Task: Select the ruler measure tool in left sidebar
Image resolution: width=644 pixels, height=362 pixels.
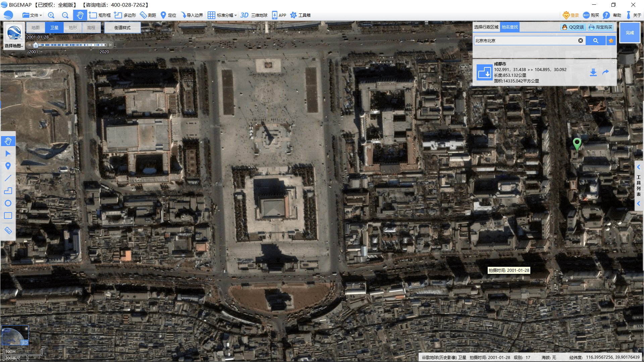Action: [8, 231]
